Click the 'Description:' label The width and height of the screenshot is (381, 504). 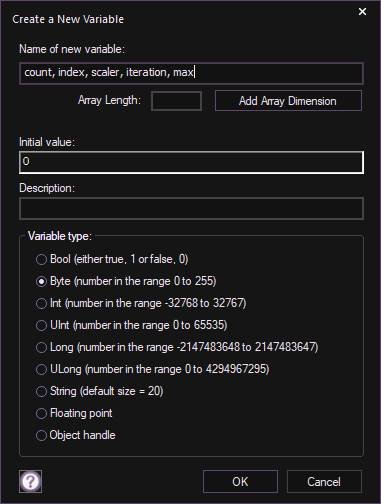click(47, 188)
